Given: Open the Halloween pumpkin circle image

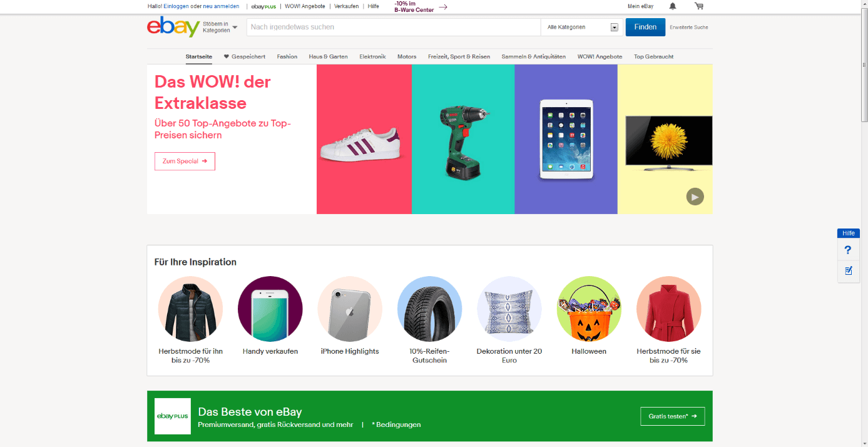Looking at the screenshot, I should point(589,309).
